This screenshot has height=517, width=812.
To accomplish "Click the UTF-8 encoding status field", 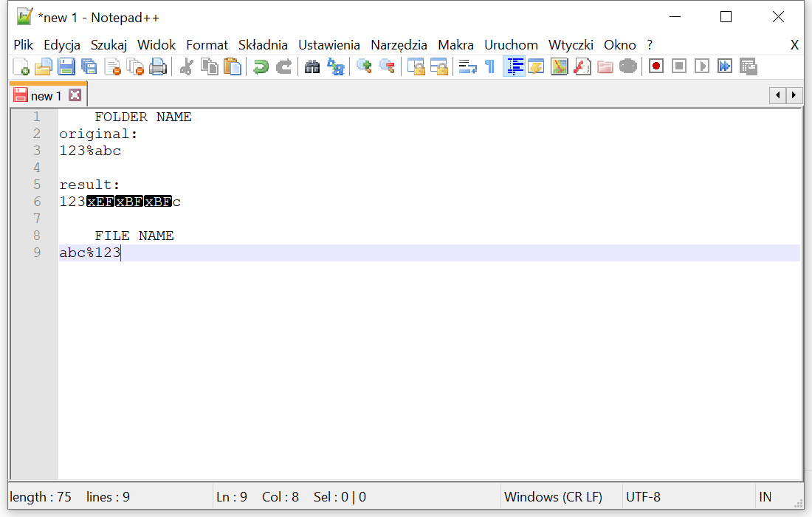I will [643, 497].
